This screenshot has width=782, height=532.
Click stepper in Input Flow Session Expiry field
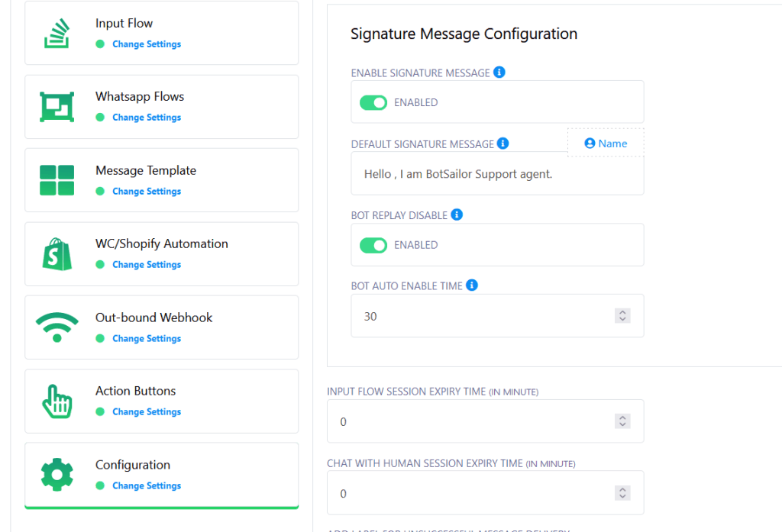(622, 421)
